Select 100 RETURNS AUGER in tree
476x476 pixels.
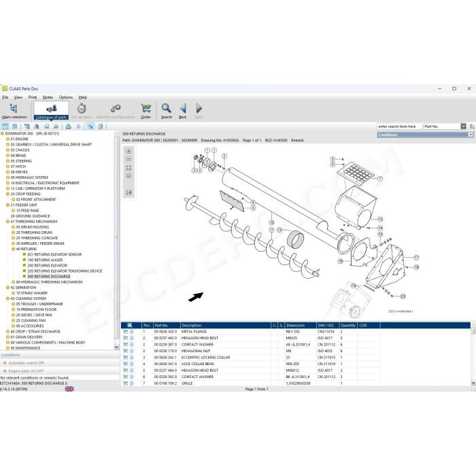click(x=45, y=260)
